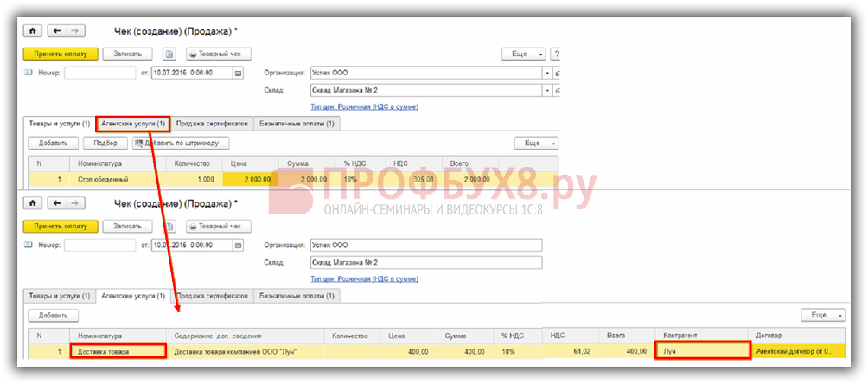The width and height of the screenshot is (868, 384).
Task: Select the Стол обеденный cell
Action: click(x=118, y=179)
